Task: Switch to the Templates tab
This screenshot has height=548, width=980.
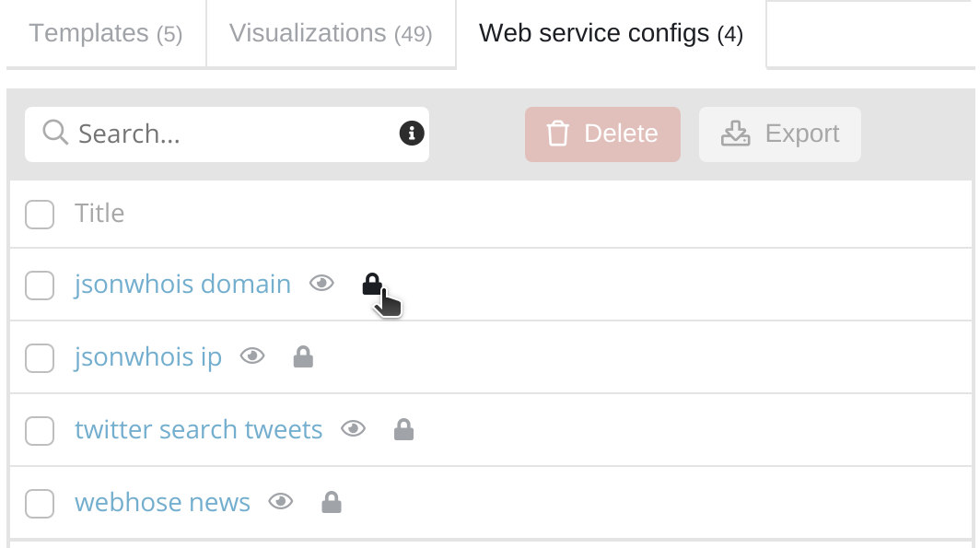Action: (106, 34)
